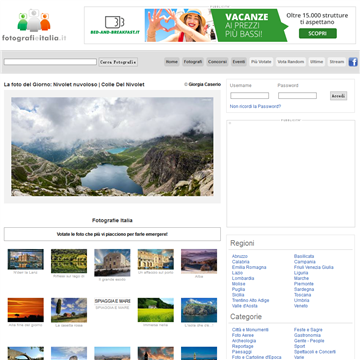Select the Toscana region link
This screenshot has height=360, width=360.
coord(303,295)
